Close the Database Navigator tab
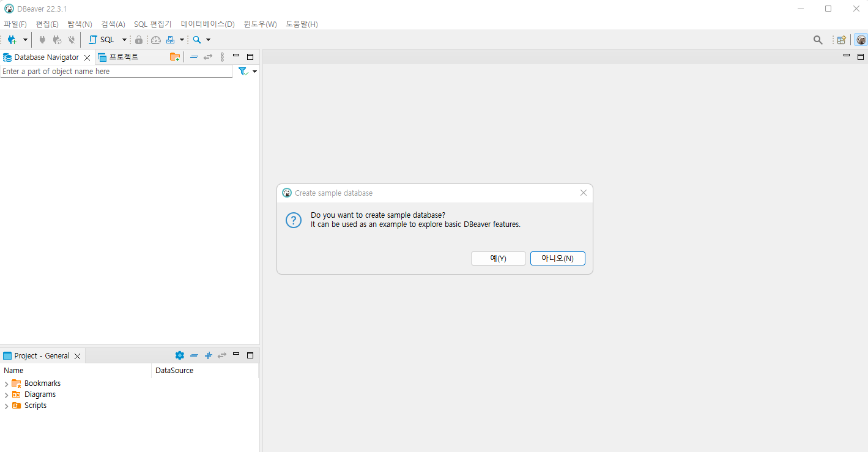Image resolution: width=868 pixels, height=452 pixels. pyautogui.click(x=87, y=57)
